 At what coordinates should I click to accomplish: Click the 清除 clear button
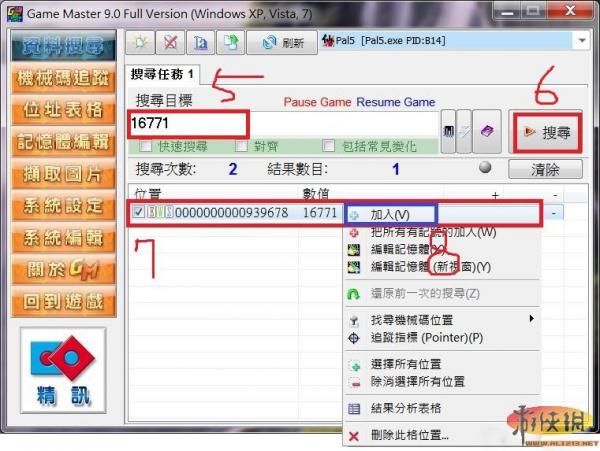click(545, 169)
